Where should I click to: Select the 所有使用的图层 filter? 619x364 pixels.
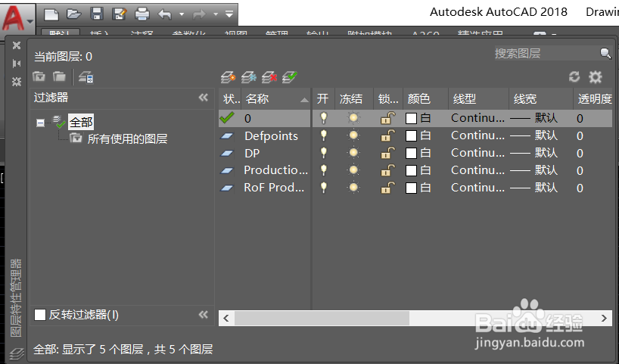point(127,139)
